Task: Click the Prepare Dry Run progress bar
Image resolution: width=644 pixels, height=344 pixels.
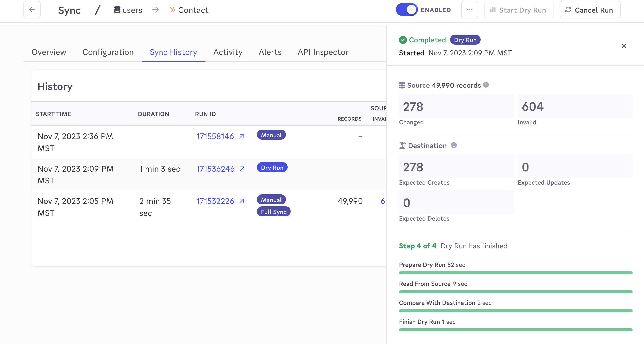Action: tap(515, 273)
